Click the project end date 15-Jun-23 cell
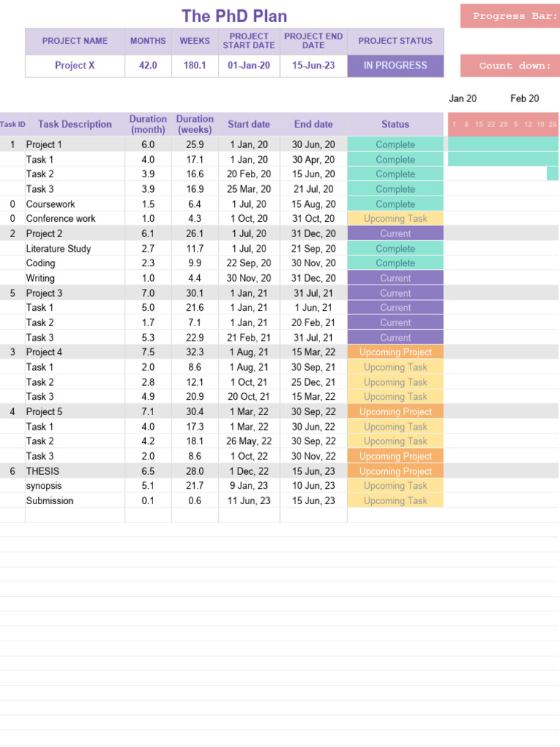Viewport: 560px width, 747px height. pos(314,66)
